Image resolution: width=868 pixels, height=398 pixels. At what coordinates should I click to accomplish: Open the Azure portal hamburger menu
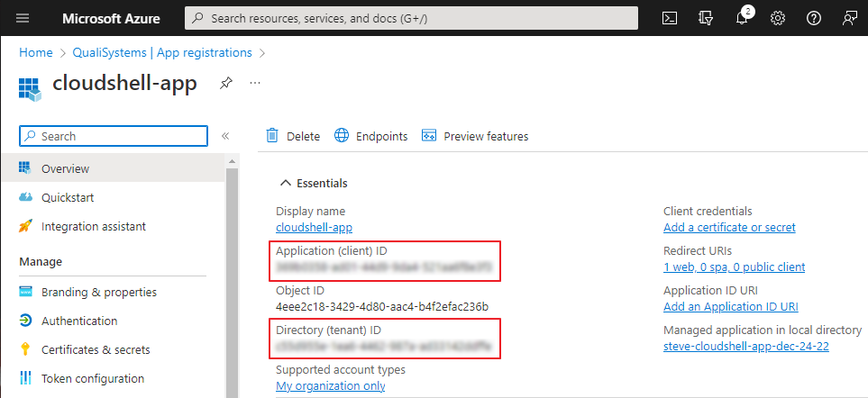(23, 18)
